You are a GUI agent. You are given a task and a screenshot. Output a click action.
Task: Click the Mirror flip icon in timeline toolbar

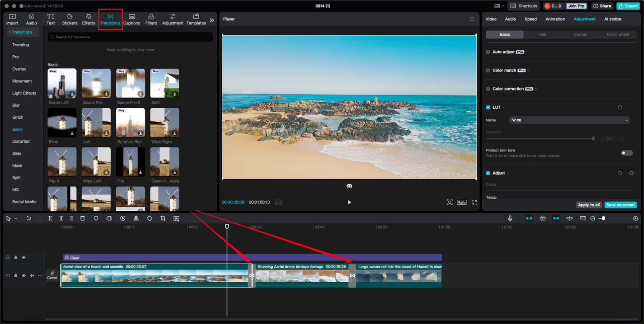pos(136,218)
